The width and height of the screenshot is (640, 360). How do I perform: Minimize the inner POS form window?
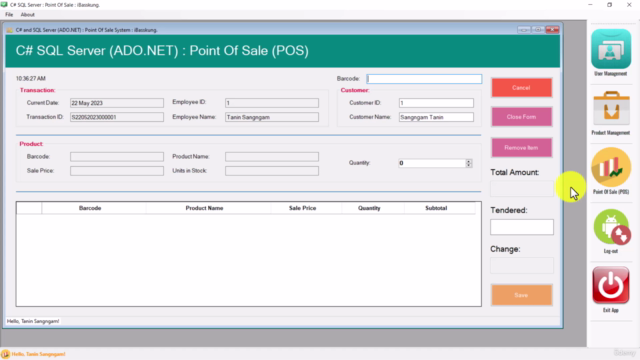[524, 30]
